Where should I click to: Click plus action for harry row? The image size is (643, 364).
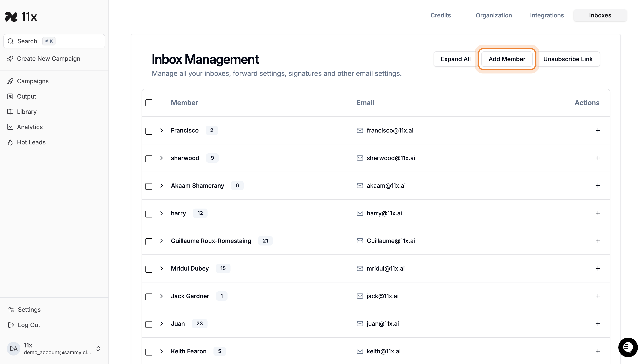(x=598, y=213)
